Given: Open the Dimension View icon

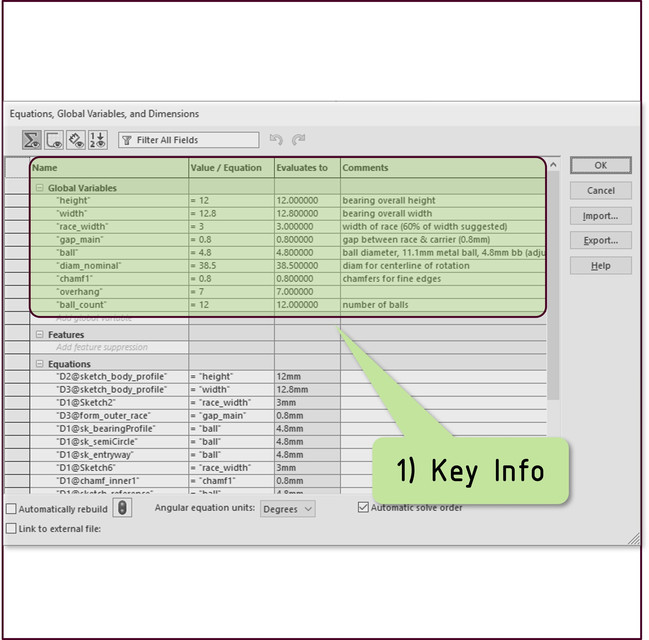Looking at the screenshot, I should 76,140.
